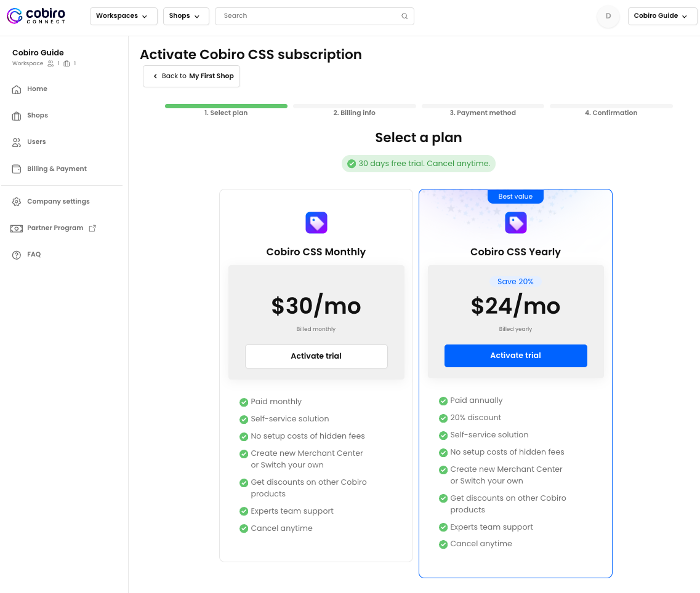Click the Paid annually feature text

pyautogui.click(x=477, y=400)
